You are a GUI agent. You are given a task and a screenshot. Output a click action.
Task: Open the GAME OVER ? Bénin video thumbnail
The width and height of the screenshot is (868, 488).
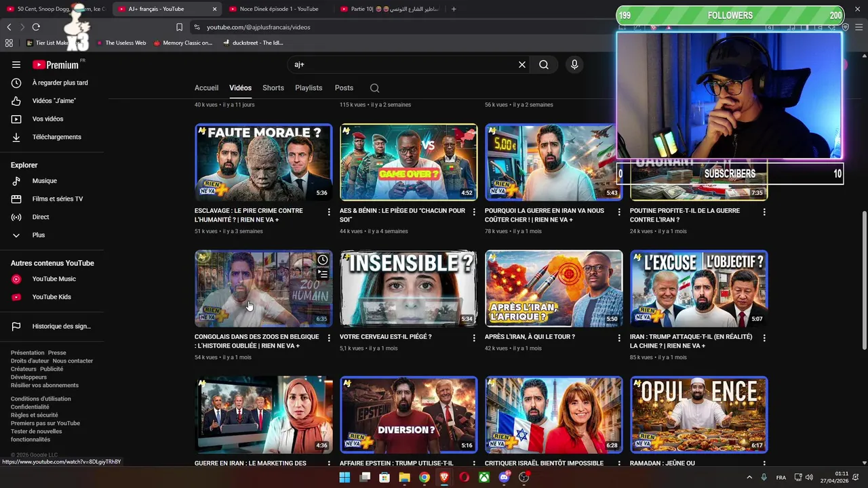pyautogui.click(x=409, y=162)
